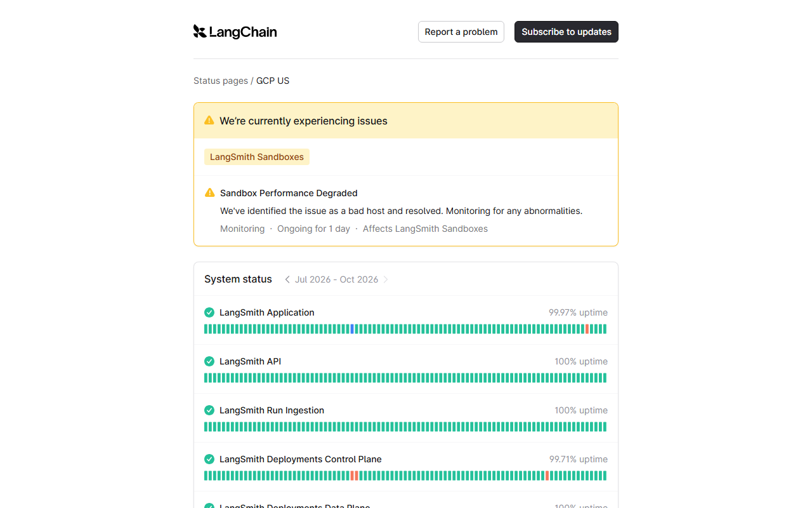812x508 pixels.
Task: Click the "We're currently experiencing issues" heading
Action: 303,121
